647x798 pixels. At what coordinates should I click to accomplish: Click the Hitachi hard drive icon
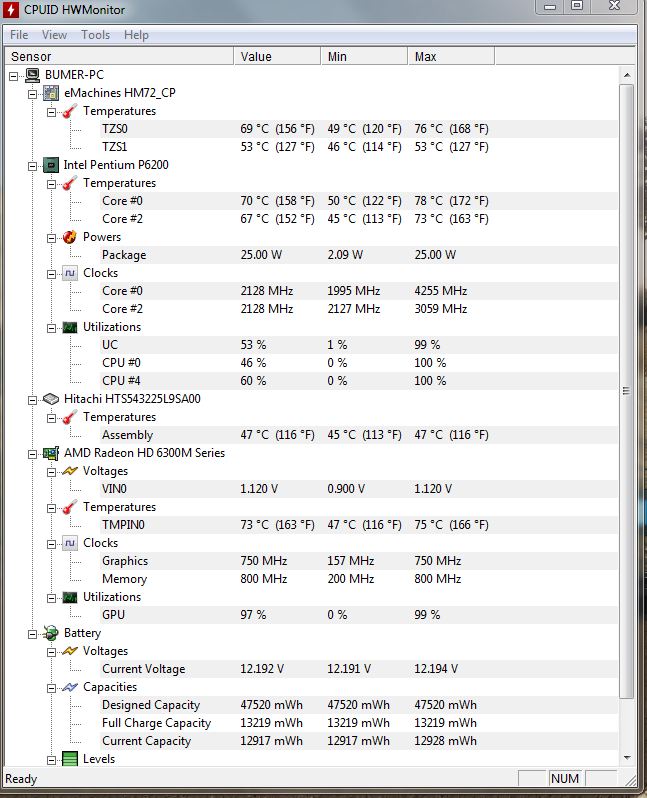(50, 399)
